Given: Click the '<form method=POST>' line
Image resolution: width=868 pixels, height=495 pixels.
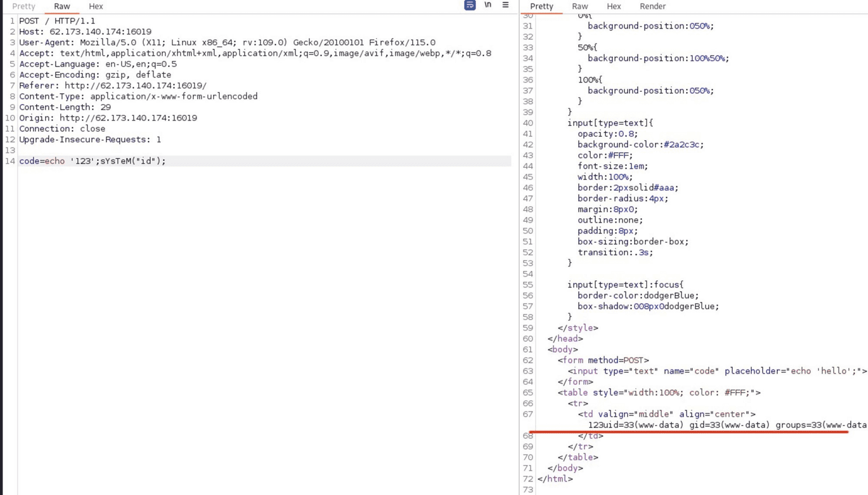Looking at the screenshot, I should coord(603,360).
